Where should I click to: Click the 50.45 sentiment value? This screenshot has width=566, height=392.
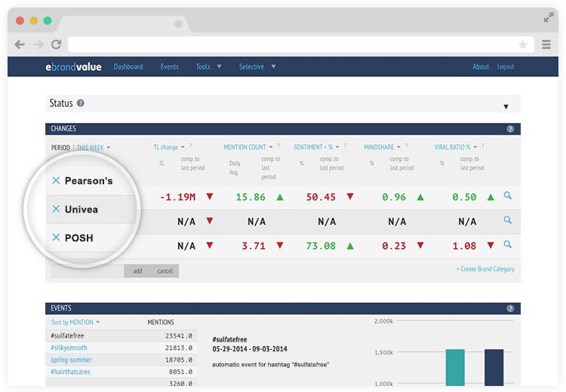click(x=321, y=197)
